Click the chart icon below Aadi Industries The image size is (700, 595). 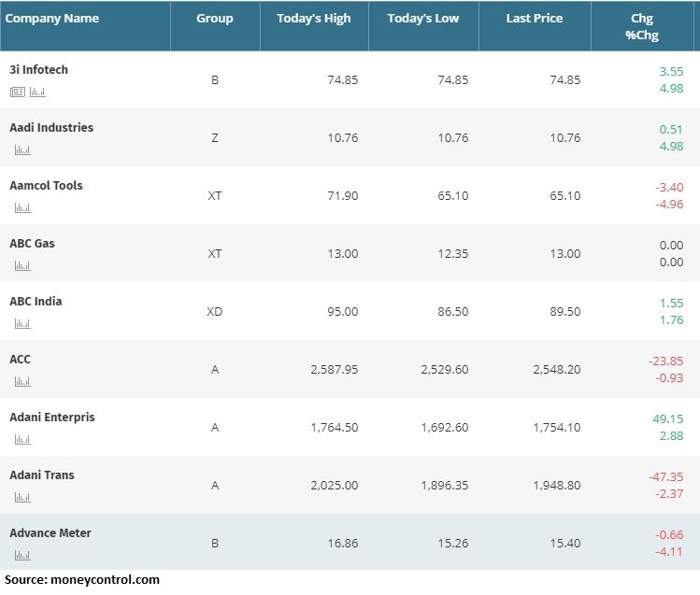click(x=21, y=149)
